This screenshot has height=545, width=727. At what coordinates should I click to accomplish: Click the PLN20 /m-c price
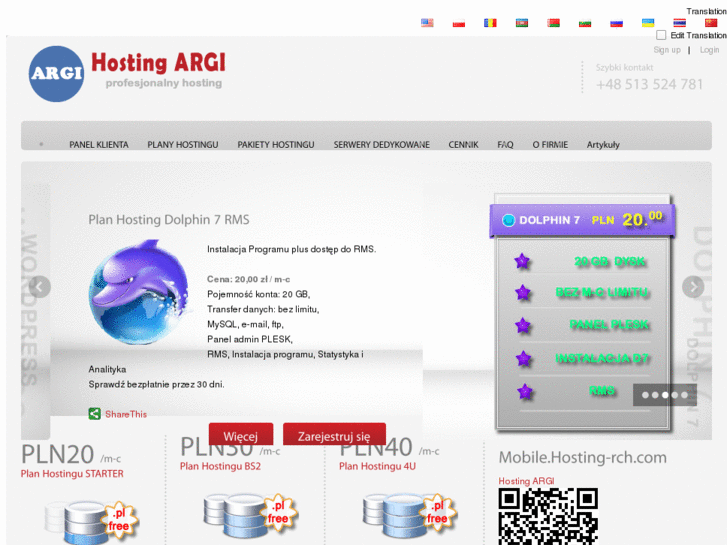[71, 455]
